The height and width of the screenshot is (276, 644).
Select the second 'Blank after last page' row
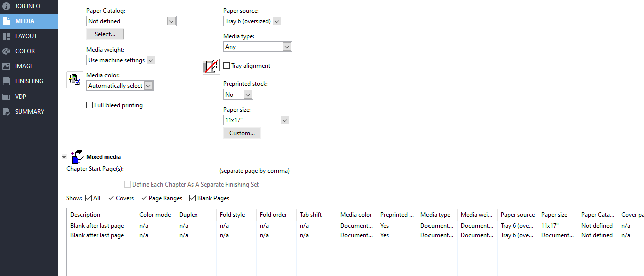click(x=355, y=235)
